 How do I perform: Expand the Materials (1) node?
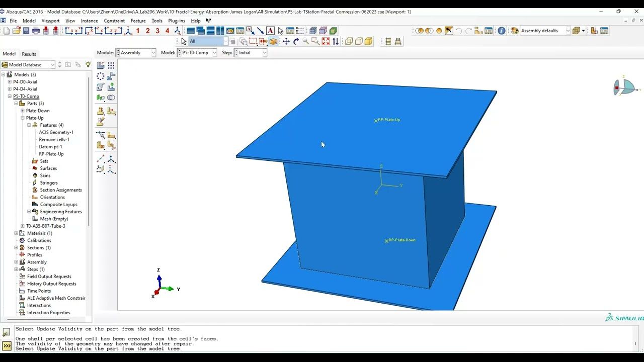coord(16,233)
